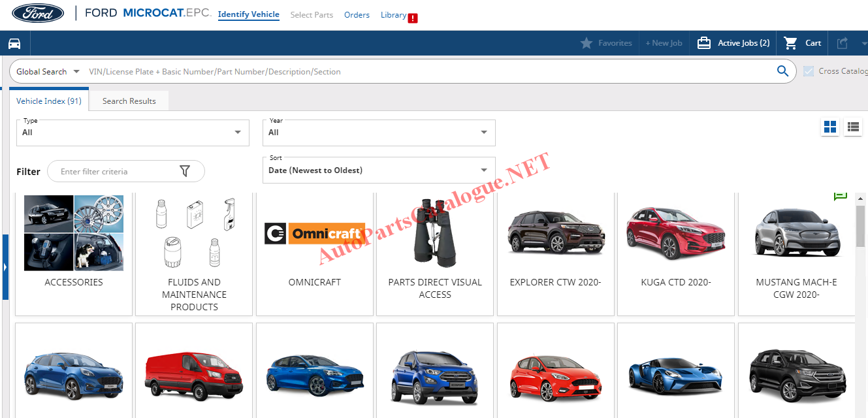Click the filter funnel icon
Viewport: 868px width, 418px height.
tap(185, 171)
